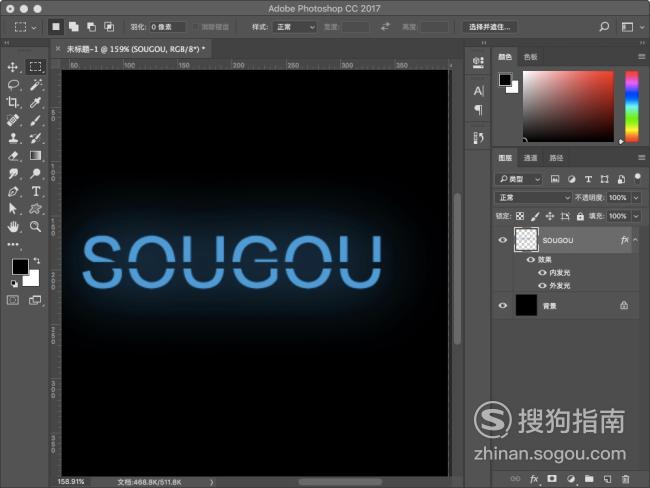This screenshot has height=488, width=650.
Task: Toggle Quick Mask mode
Action: click(13, 300)
